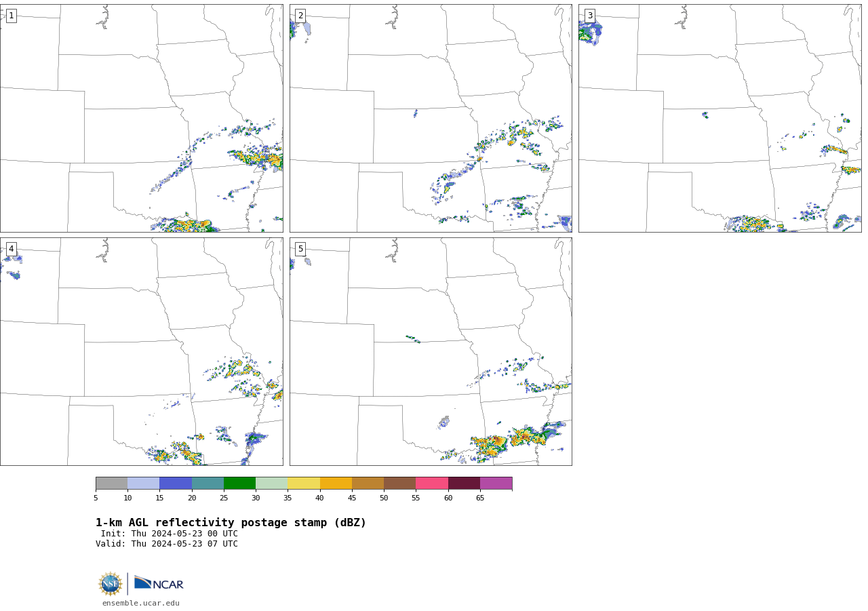
Task: Open ensemble member 2 reflectivity map
Action: pos(431,119)
